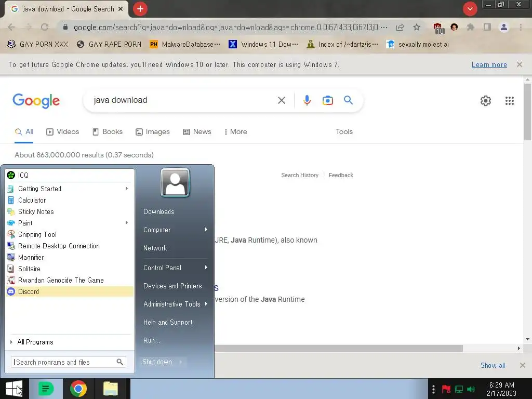Click the Chrome address bar URL
Image resolution: width=532 pixels, height=399 pixels.
[x=230, y=27]
